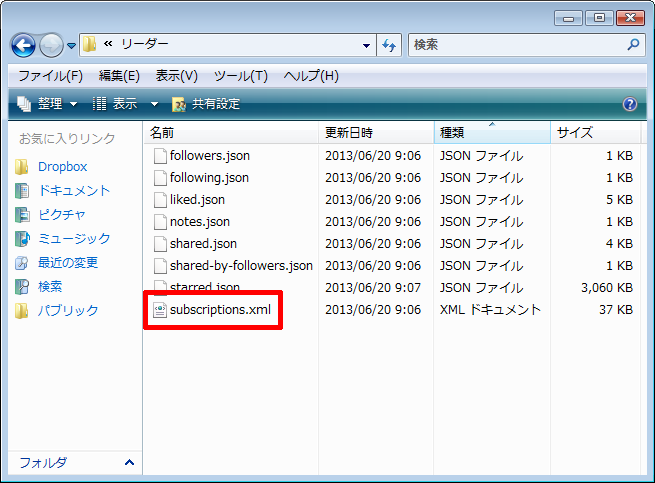Viewport: 655px width, 483px height.
Task: Open the 最近の変更 favorite link
Action: (x=68, y=262)
